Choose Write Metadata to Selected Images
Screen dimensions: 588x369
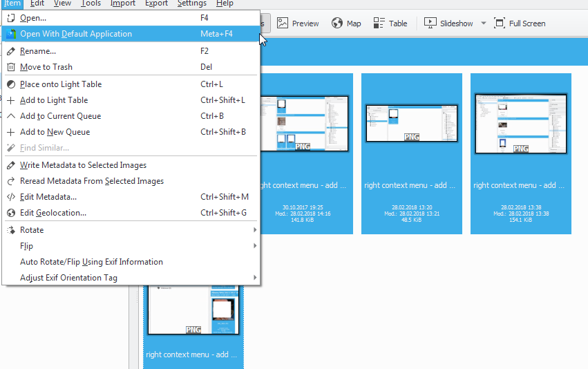tap(83, 165)
